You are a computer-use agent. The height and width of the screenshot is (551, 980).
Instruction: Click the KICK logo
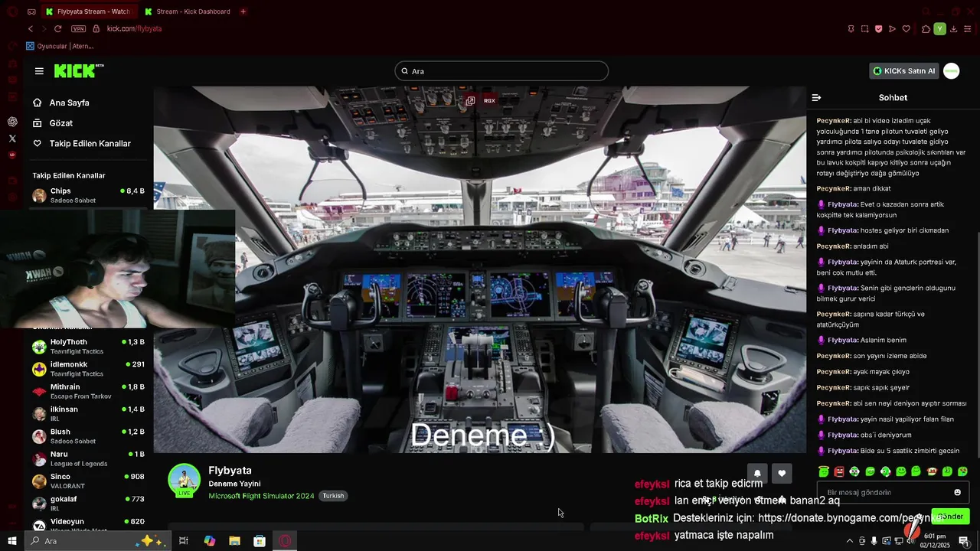pyautogui.click(x=78, y=71)
